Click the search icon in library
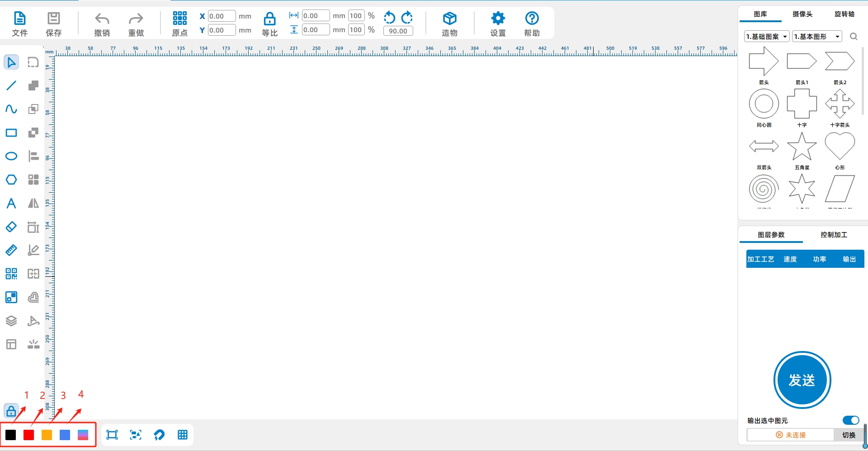The width and height of the screenshot is (868, 451). [x=854, y=36]
